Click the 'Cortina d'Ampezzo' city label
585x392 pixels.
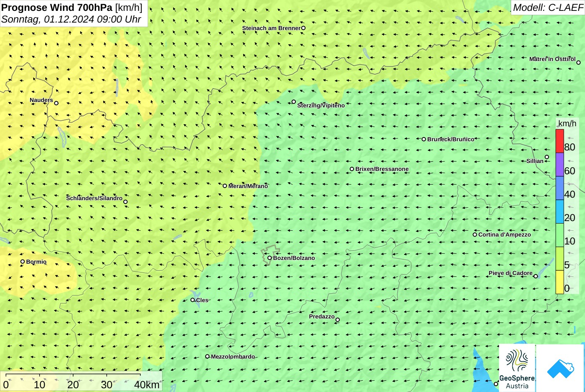coord(505,234)
